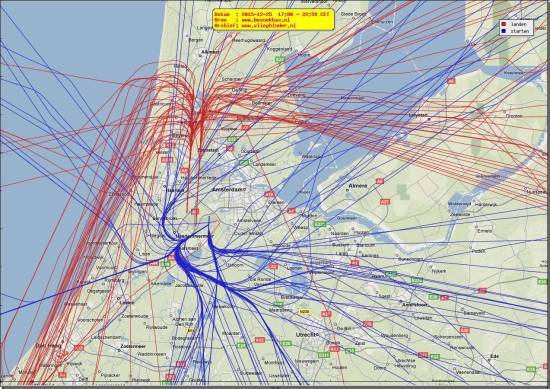
Task: Click the Haarlem city label
Action: [x=175, y=190]
